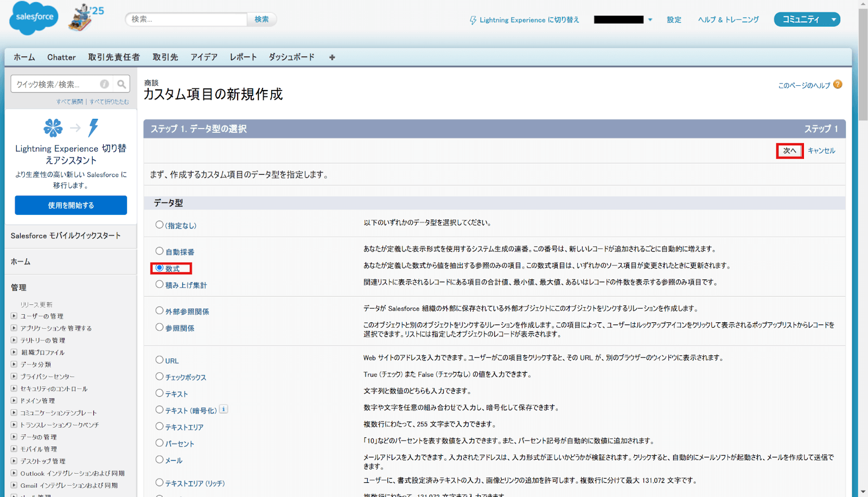Screen dimensions: 868x497
Task: Select the 自動採番 data type radio button
Action: [159, 251]
